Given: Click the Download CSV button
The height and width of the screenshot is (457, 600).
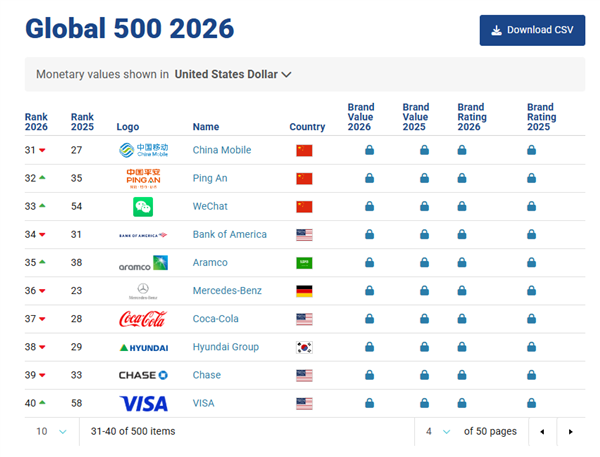Looking at the screenshot, I should click(x=532, y=30).
